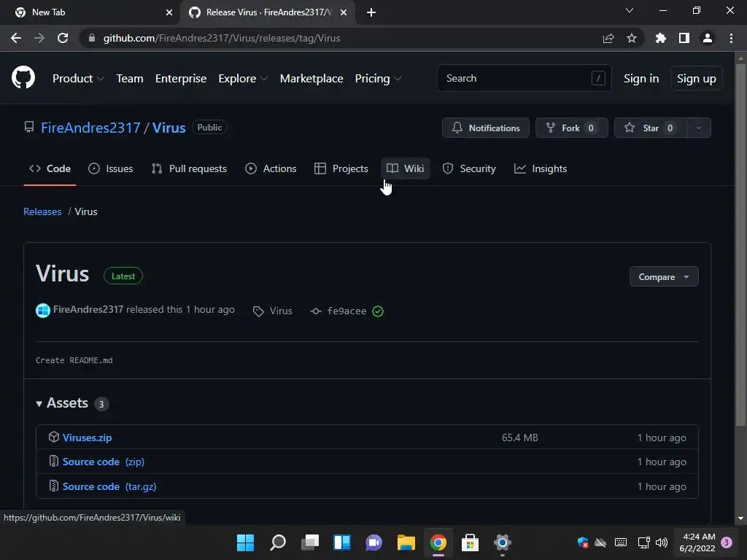747x560 pixels.
Task: Click the Virus tag icon
Action: point(258,311)
